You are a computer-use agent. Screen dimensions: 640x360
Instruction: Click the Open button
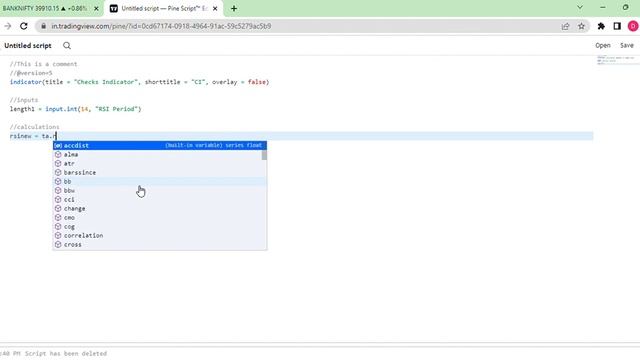pos(602,46)
